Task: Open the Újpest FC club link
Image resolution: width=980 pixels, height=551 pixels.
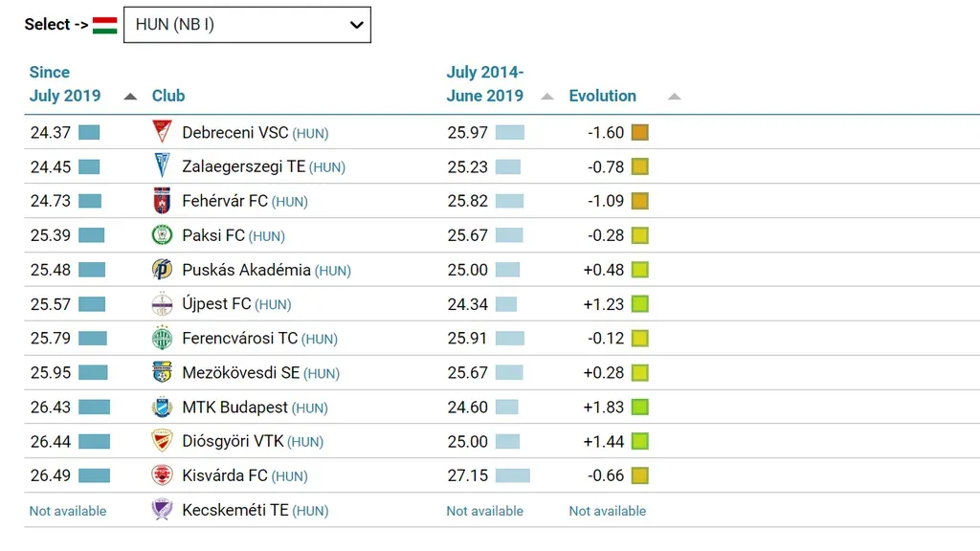Action: point(216,304)
